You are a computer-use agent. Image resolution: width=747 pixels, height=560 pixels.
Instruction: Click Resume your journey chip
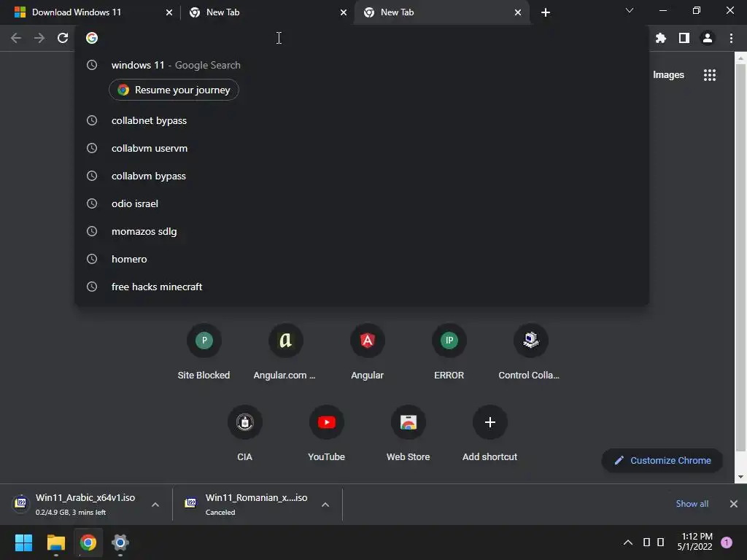pyautogui.click(x=174, y=90)
